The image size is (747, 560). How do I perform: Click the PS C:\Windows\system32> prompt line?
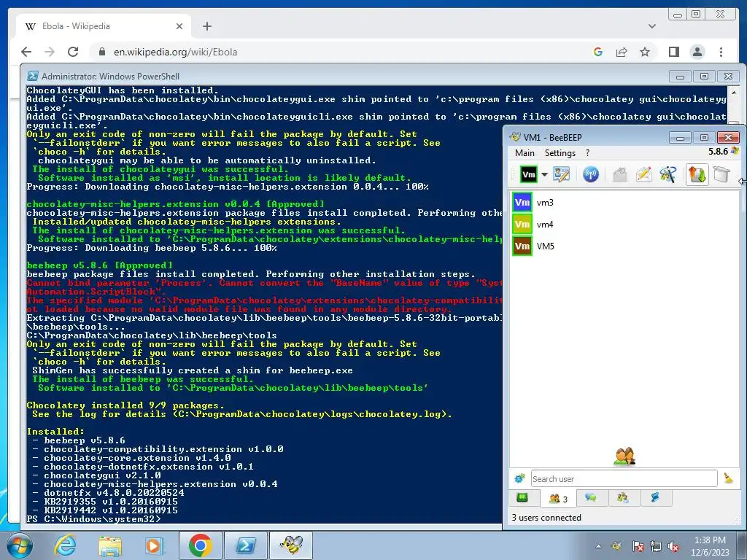94,518
